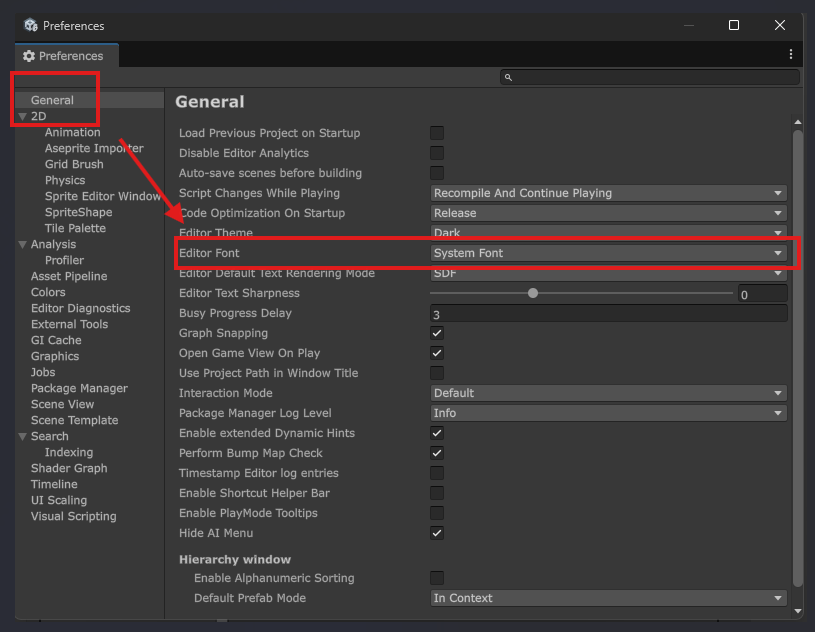Click the Editor Text Sharpness value field
The width and height of the screenshot is (815, 632).
tap(763, 294)
